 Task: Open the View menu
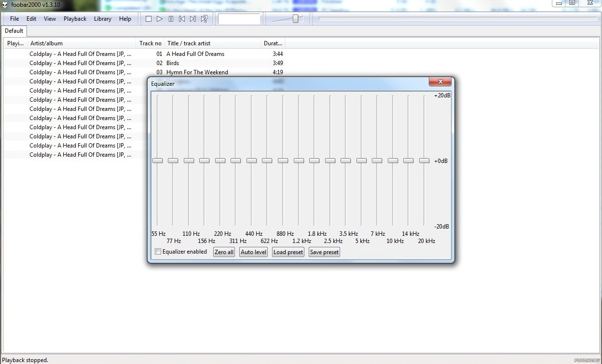click(x=50, y=19)
